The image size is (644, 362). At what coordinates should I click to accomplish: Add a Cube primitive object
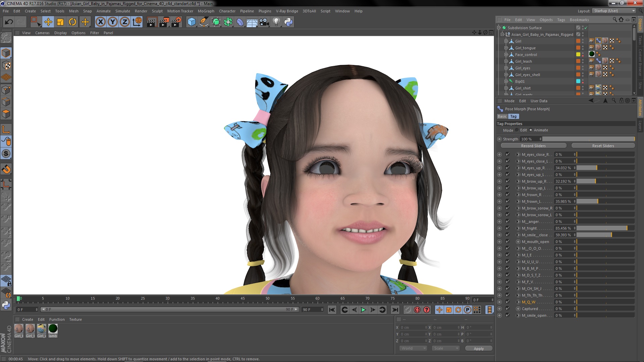[x=192, y=22]
